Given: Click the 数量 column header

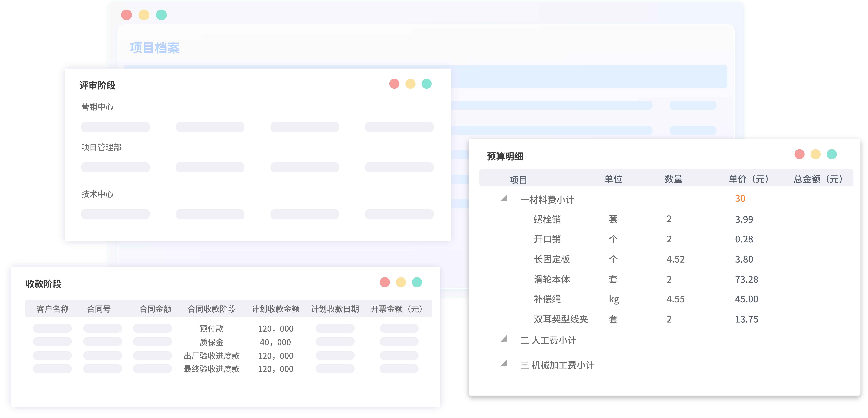Looking at the screenshot, I should (674, 179).
